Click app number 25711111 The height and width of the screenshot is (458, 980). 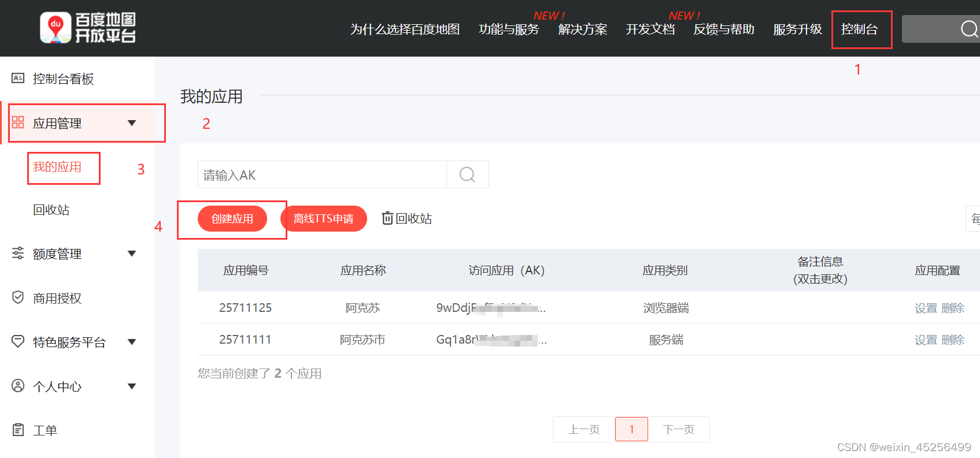point(245,340)
